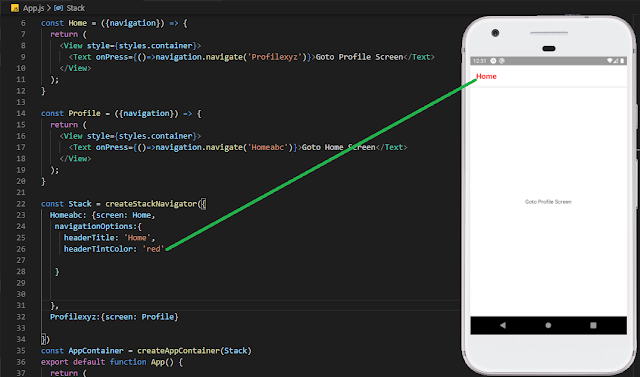This screenshot has height=377, width=640.
Task: Click the JS file icon in breadcrumb
Action: pos(15,8)
